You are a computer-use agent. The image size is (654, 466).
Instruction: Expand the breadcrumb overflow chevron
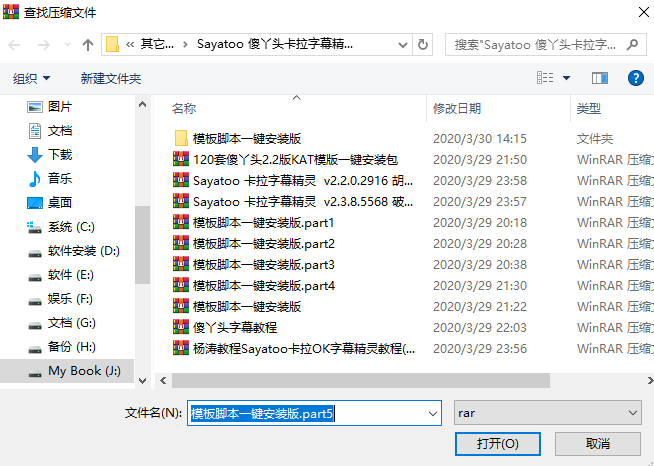(x=130, y=44)
